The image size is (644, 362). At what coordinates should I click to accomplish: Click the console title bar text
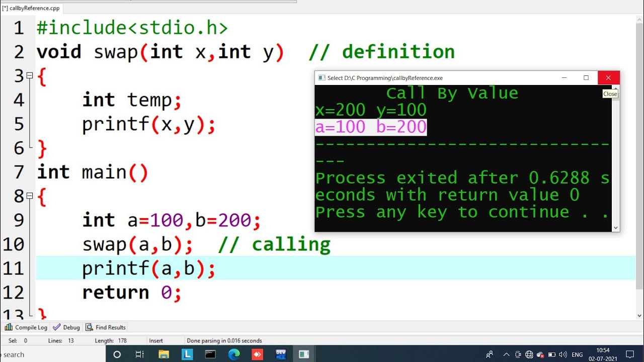[385, 78]
